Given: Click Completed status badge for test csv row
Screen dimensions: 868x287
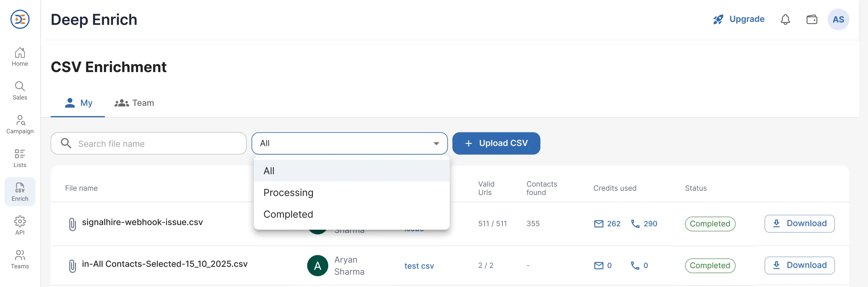Looking at the screenshot, I should [710, 265].
